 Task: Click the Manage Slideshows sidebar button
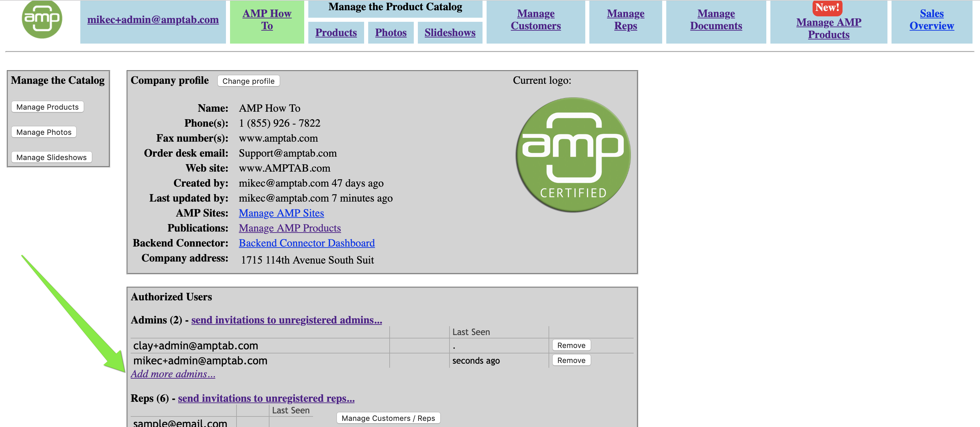(51, 157)
